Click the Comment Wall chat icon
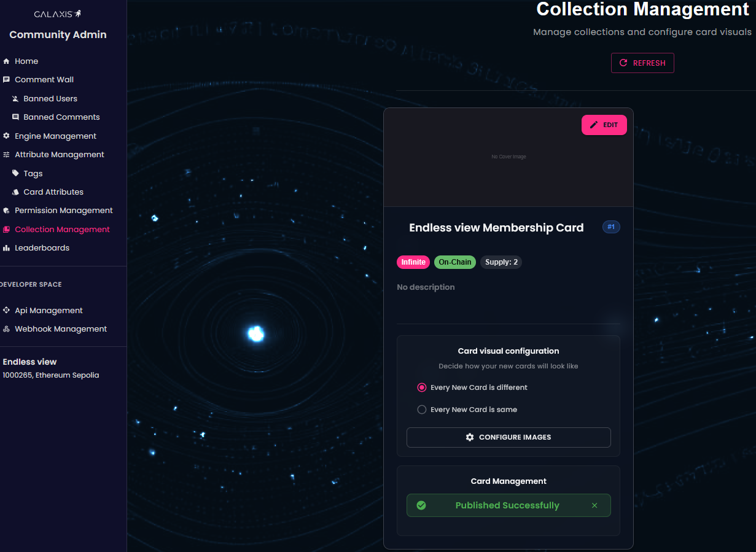756x552 pixels. tap(6, 80)
